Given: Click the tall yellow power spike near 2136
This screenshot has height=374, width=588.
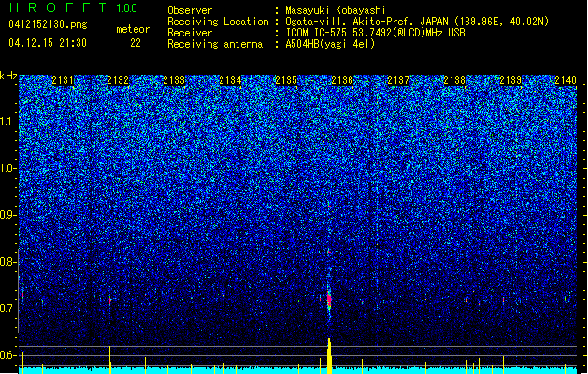Looking at the screenshot, I should tap(329, 356).
